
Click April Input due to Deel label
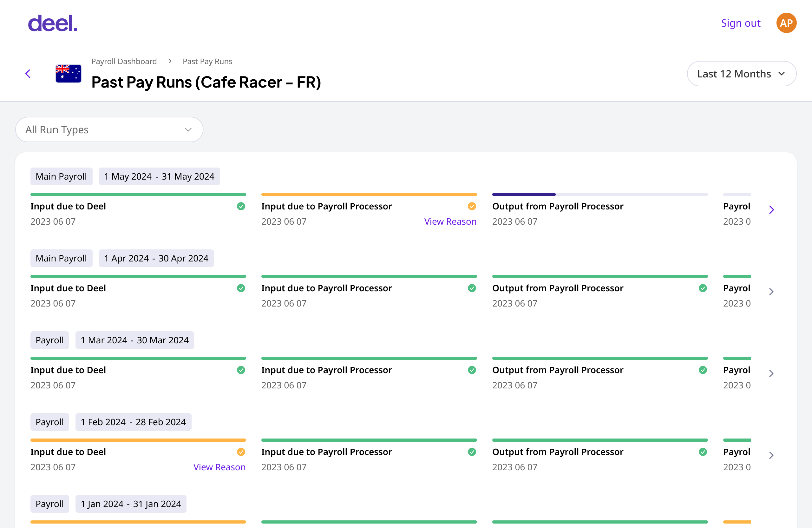coord(68,288)
